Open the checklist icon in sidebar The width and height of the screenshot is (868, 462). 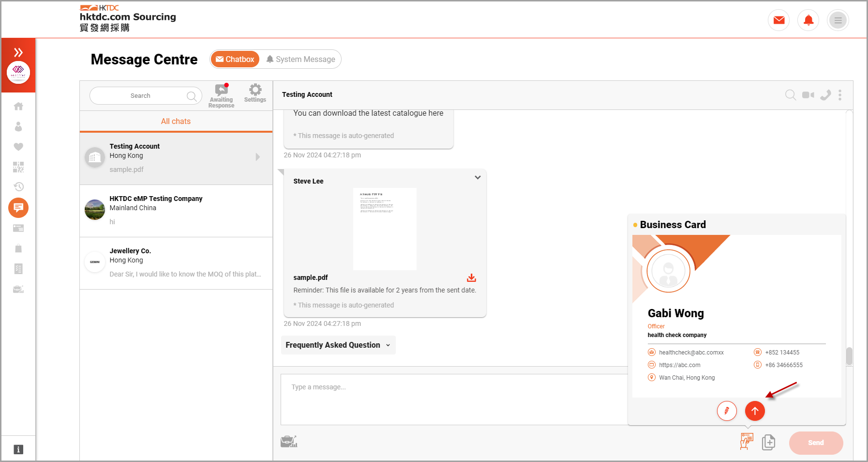(x=18, y=269)
